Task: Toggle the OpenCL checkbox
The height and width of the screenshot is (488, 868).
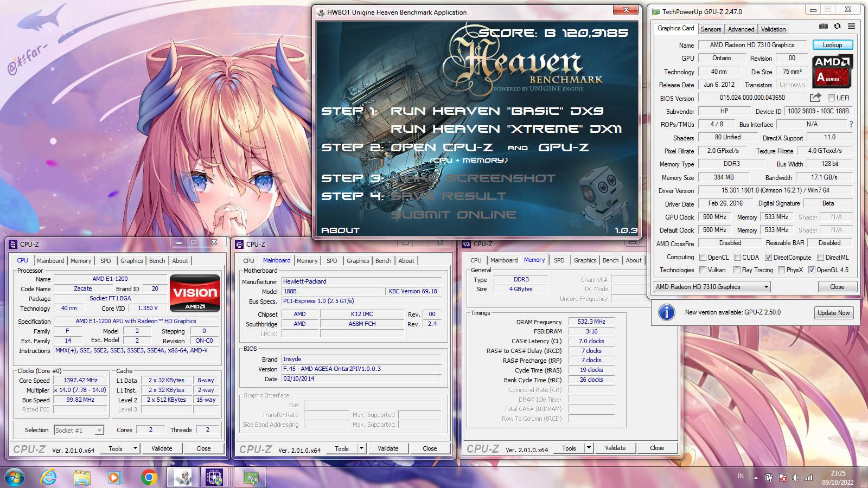Action: 703,258
